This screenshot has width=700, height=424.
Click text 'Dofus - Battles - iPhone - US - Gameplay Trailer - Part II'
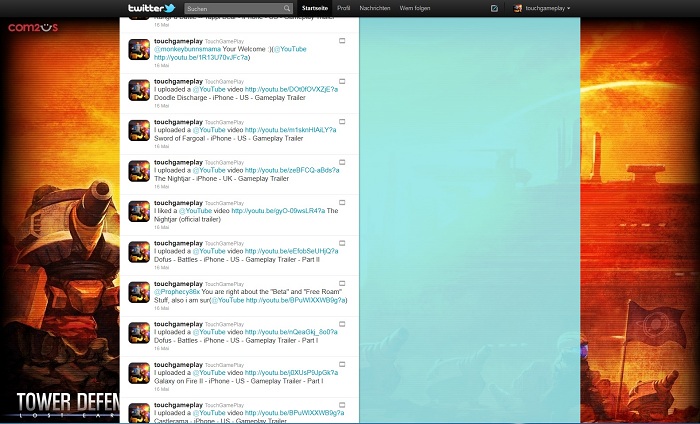237,259
